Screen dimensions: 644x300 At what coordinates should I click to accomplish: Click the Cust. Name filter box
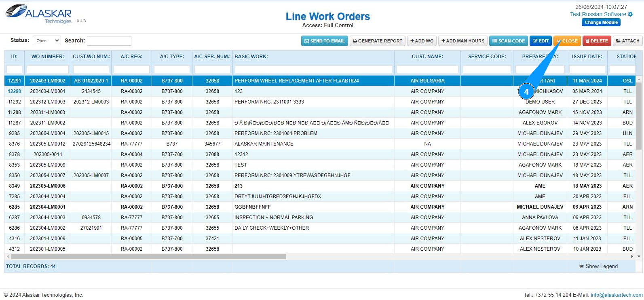tap(428, 69)
